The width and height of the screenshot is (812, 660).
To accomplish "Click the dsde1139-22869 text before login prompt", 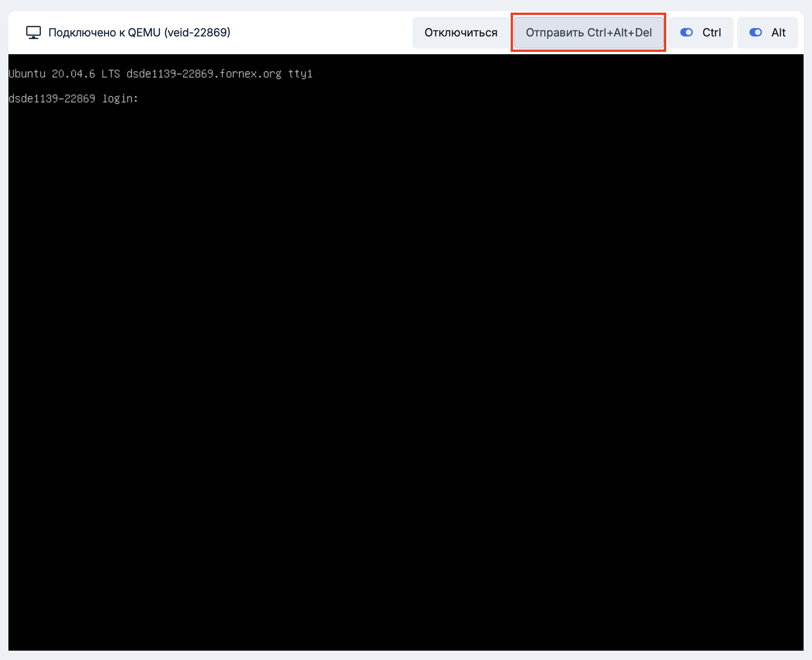I will pos(52,99).
